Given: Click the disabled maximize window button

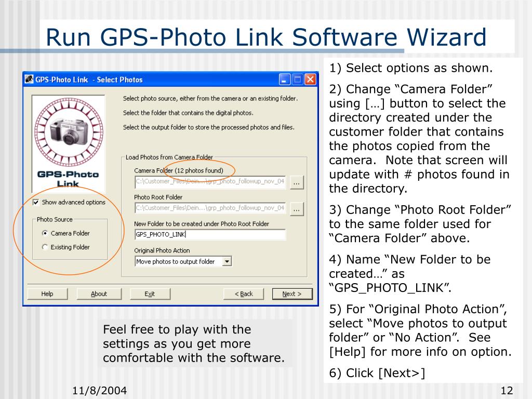Looking at the screenshot, I should pyautogui.click(x=297, y=79).
